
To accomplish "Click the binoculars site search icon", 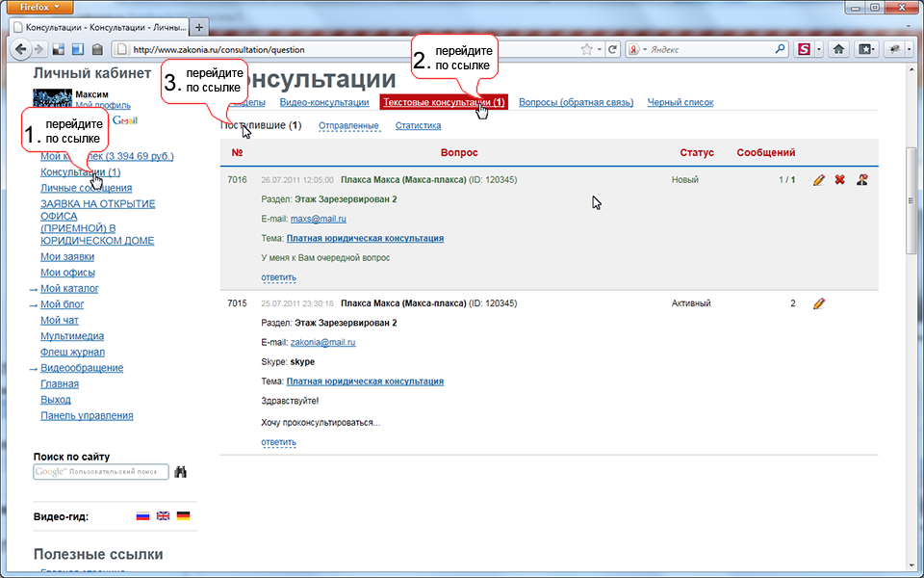I will point(180,472).
